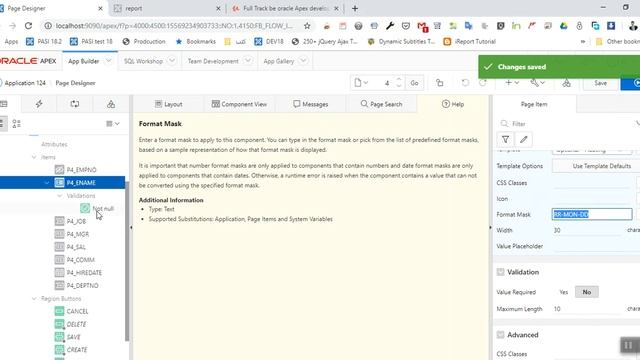Select the DELETE button tree item
The width and height of the screenshot is (640, 360).
(x=76, y=324)
